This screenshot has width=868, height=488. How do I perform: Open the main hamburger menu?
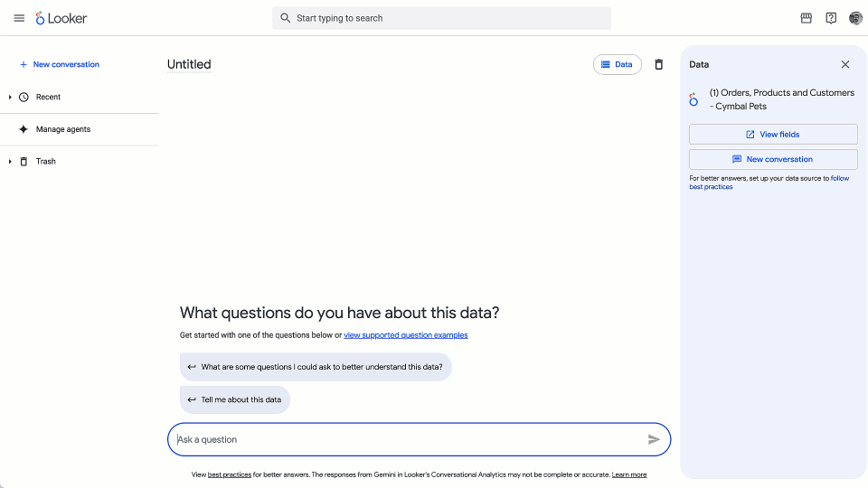pyautogui.click(x=19, y=18)
